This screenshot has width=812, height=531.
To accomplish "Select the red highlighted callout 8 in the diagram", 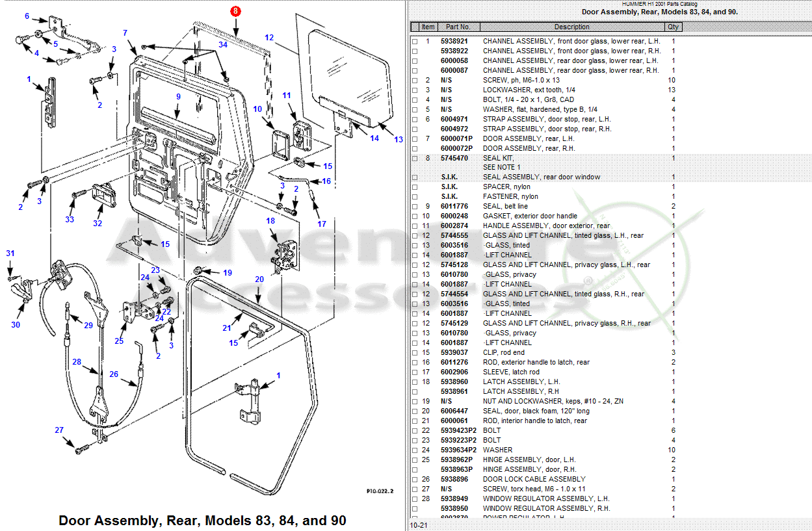I will click(235, 11).
